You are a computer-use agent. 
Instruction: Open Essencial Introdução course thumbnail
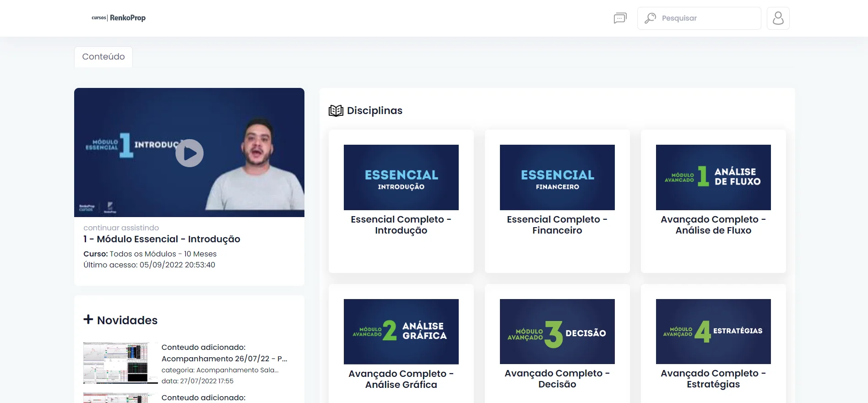(401, 177)
